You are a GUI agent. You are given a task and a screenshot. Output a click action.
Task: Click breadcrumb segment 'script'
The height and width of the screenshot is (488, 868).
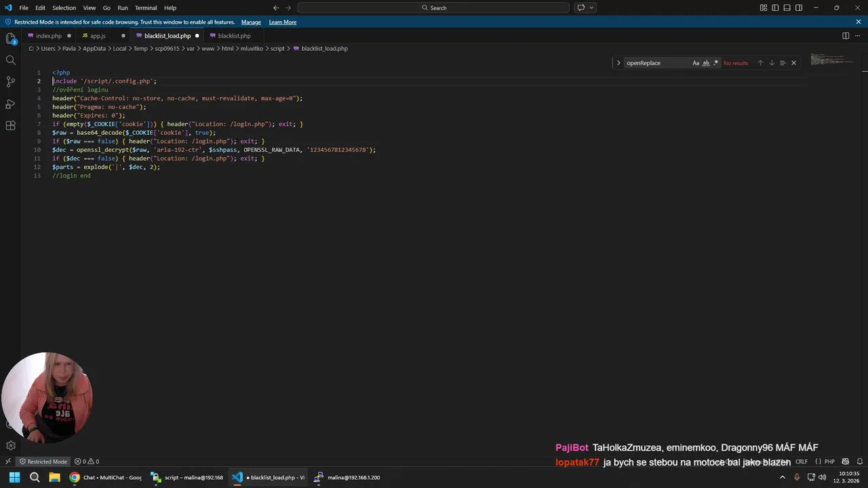(x=277, y=49)
